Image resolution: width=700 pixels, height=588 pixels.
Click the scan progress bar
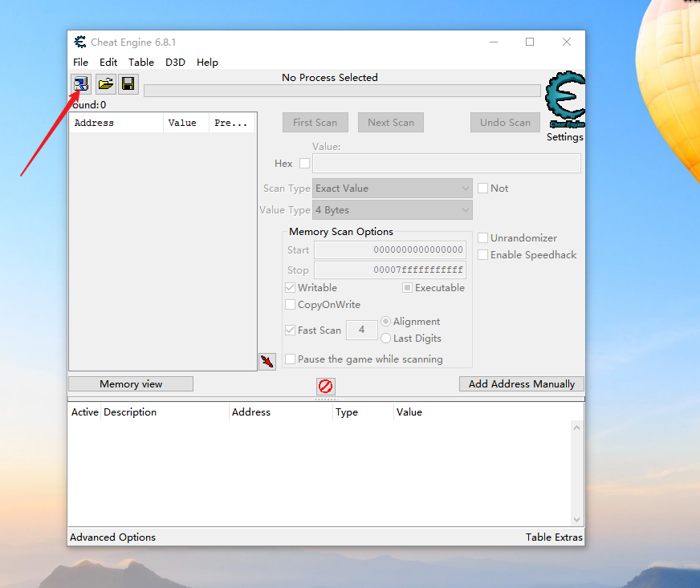tap(342, 91)
